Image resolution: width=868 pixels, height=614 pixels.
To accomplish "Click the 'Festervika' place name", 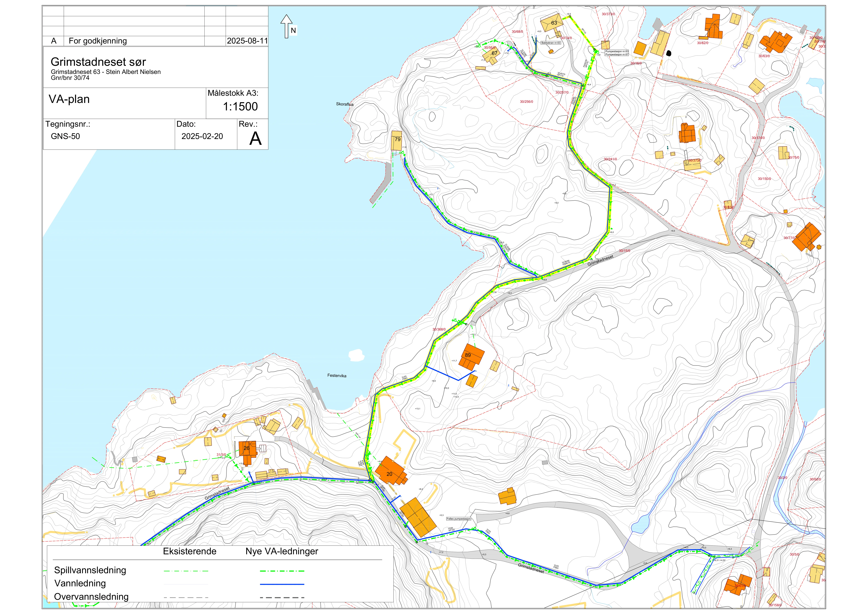I will (337, 376).
